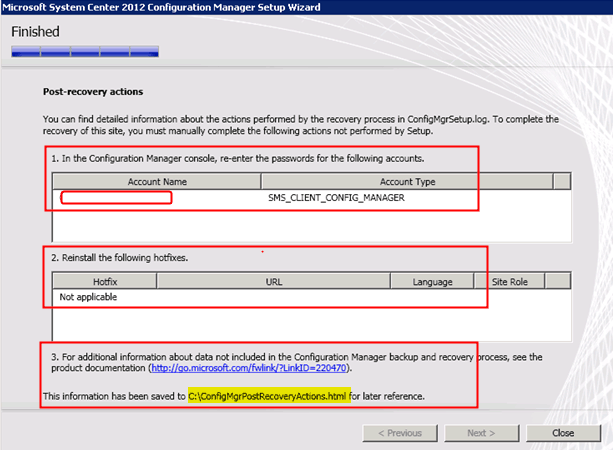Click the '2. Reinstall the following hotfixes.' text
Image resolution: width=613 pixels, height=450 pixels.
[x=120, y=258]
